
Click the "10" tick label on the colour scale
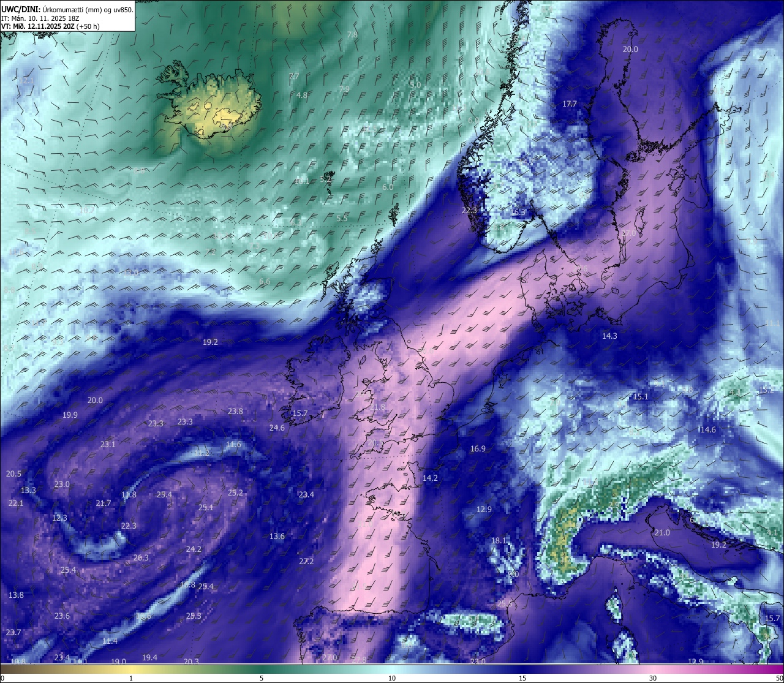pos(392,678)
